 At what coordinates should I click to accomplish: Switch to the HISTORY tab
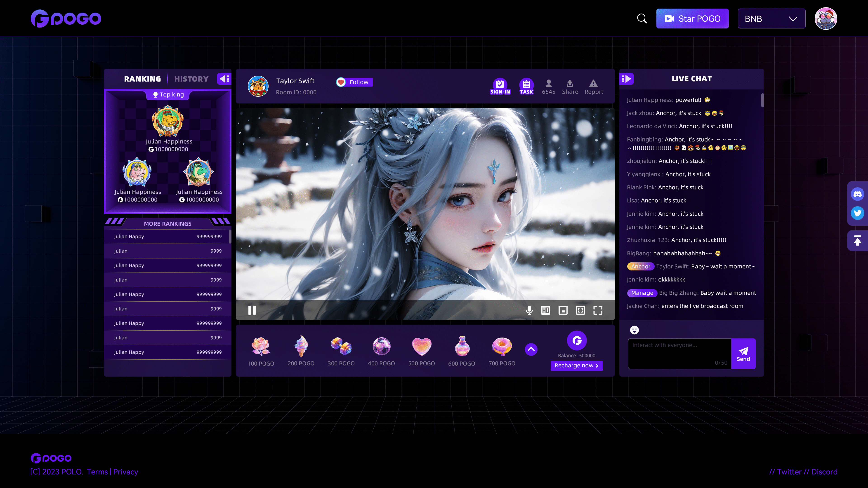[x=191, y=79]
